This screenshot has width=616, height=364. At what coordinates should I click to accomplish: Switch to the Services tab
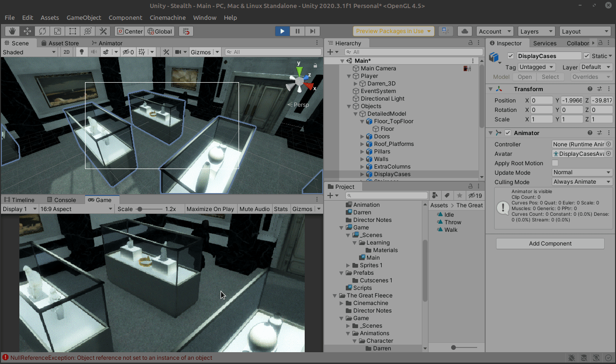click(545, 43)
